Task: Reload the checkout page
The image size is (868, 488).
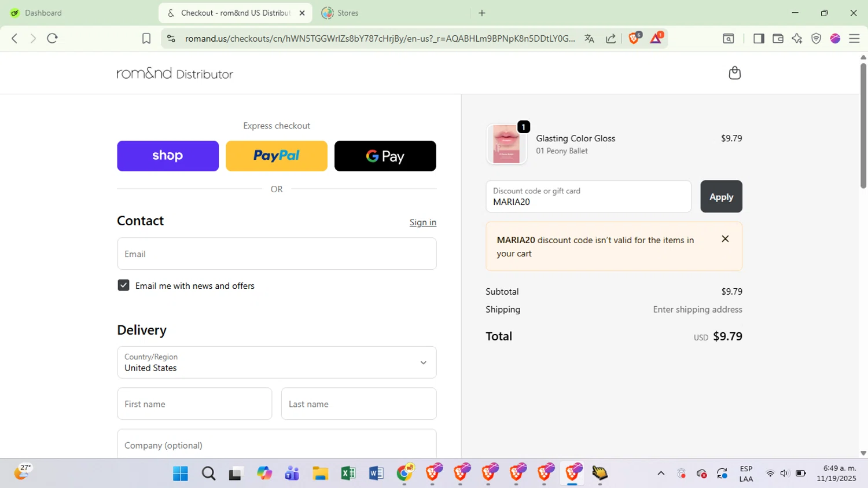Action: [53, 39]
